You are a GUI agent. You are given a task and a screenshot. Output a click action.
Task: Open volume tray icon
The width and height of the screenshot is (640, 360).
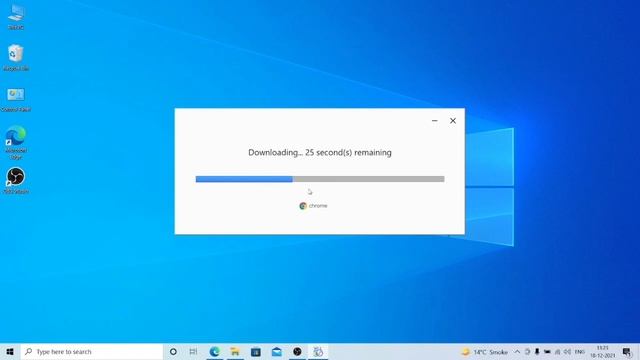(x=567, y=352)
